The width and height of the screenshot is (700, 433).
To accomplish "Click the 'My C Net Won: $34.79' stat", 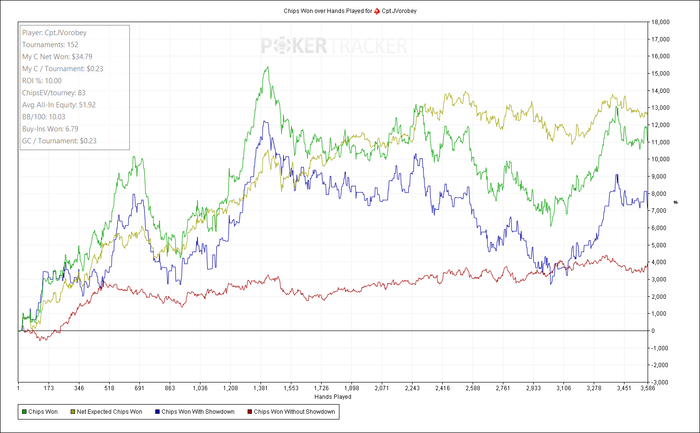I will point(57,57).
